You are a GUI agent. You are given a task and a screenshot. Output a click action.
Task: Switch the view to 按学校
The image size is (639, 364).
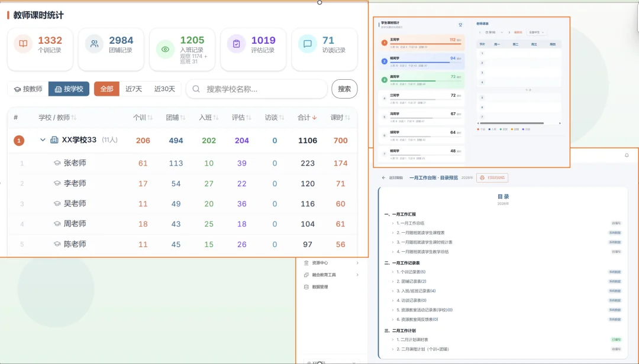pyautogui.click(x=69, y=89)
